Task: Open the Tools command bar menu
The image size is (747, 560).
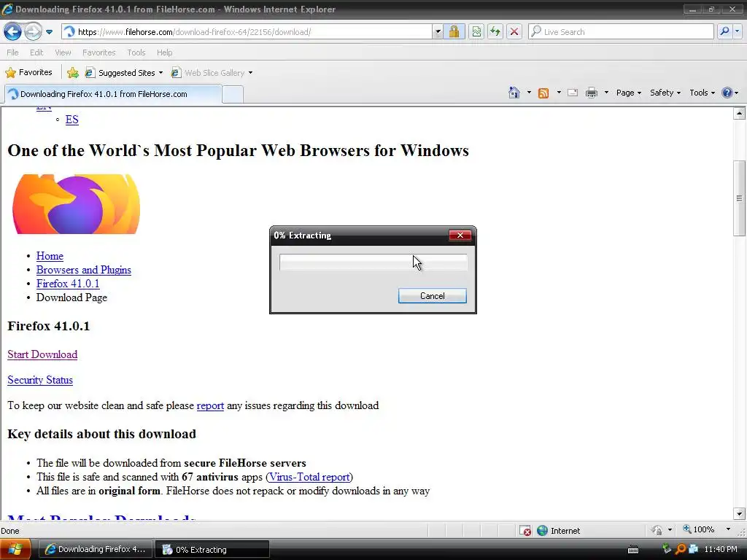Action: [x=703, y=93]
